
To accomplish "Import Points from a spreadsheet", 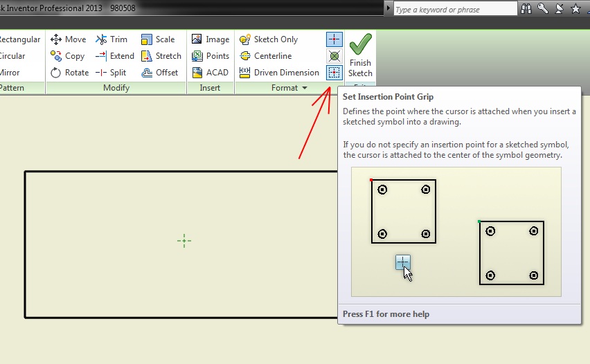I will point(211,55).
